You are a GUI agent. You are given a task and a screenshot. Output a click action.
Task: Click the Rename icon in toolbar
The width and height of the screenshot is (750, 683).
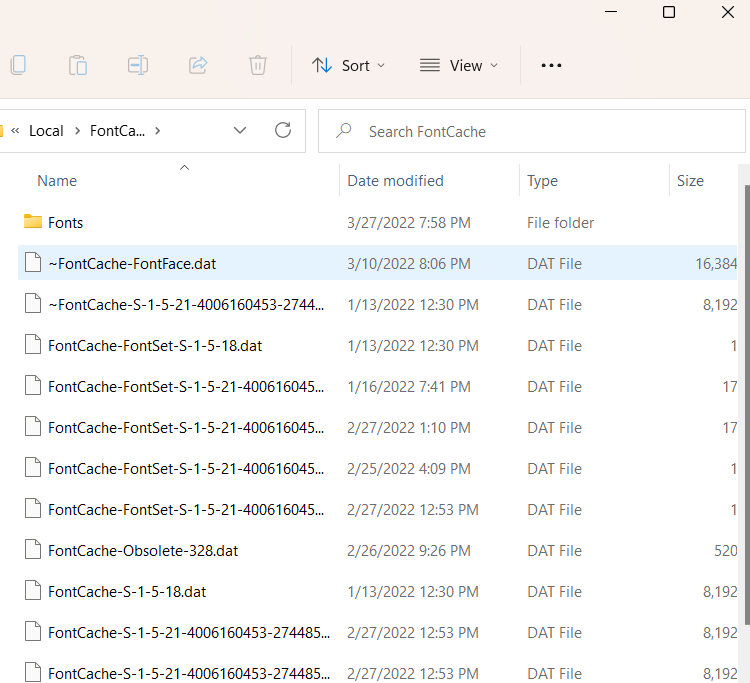pos(137,65)
